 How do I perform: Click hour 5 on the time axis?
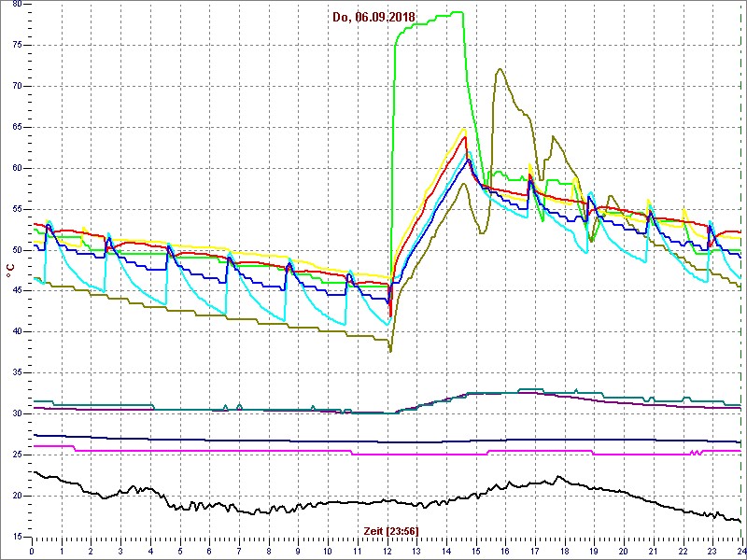pos(179,551)
